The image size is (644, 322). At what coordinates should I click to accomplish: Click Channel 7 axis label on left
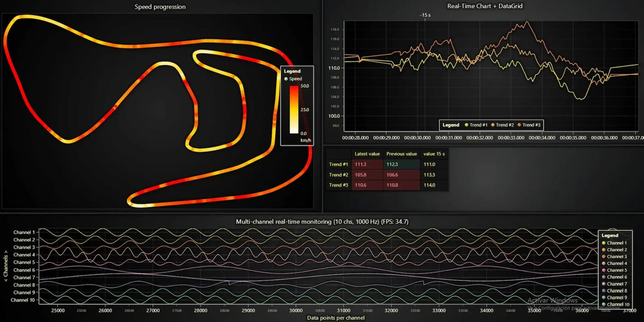click(24, 277)
